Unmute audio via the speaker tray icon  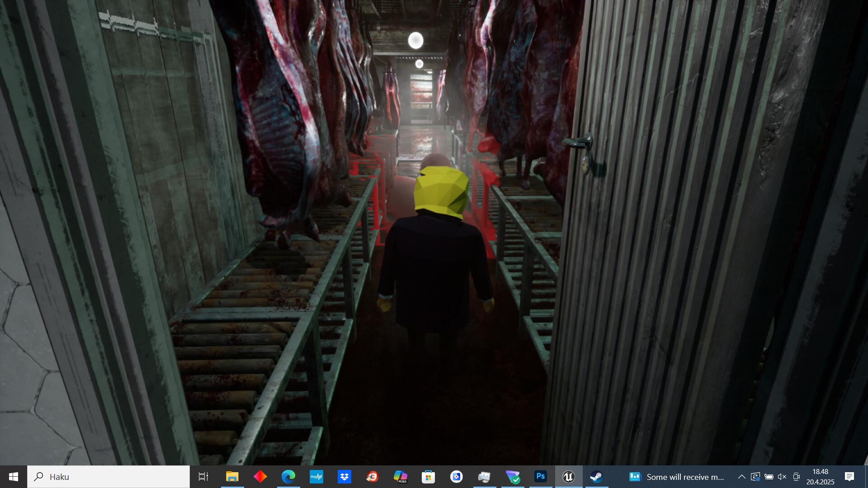point(782,477)
